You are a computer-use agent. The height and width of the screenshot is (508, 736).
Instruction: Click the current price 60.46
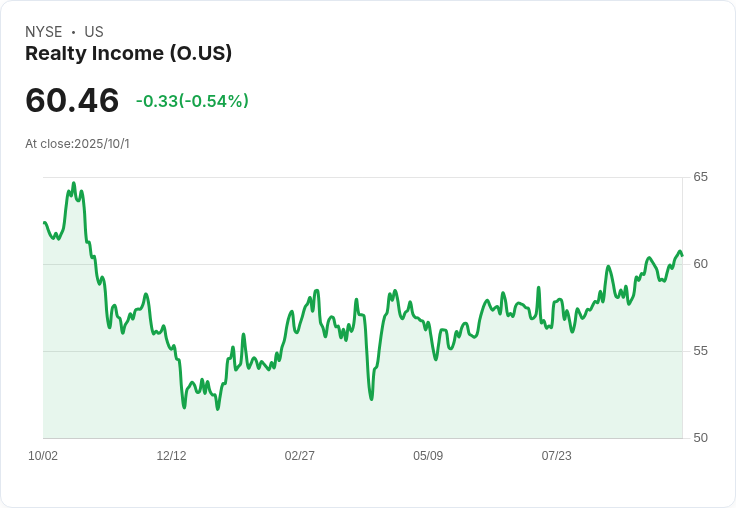[72, 100]
